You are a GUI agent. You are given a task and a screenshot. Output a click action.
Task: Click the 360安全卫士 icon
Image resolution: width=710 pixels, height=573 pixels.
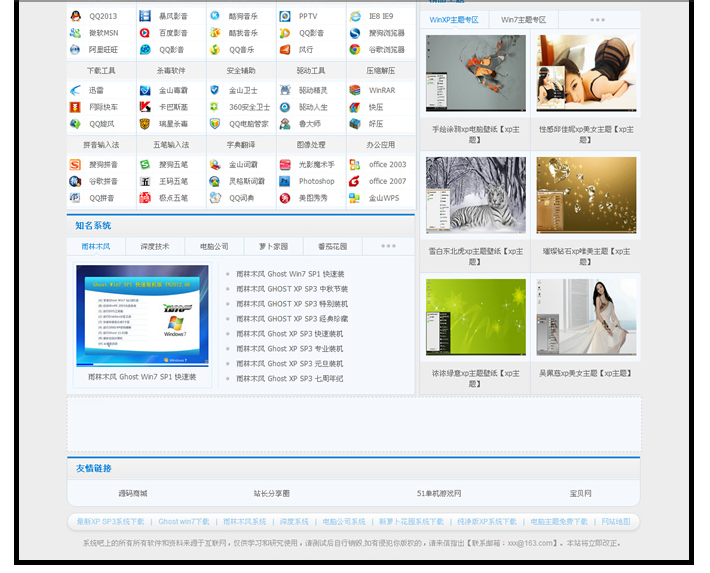click(215, 107)
